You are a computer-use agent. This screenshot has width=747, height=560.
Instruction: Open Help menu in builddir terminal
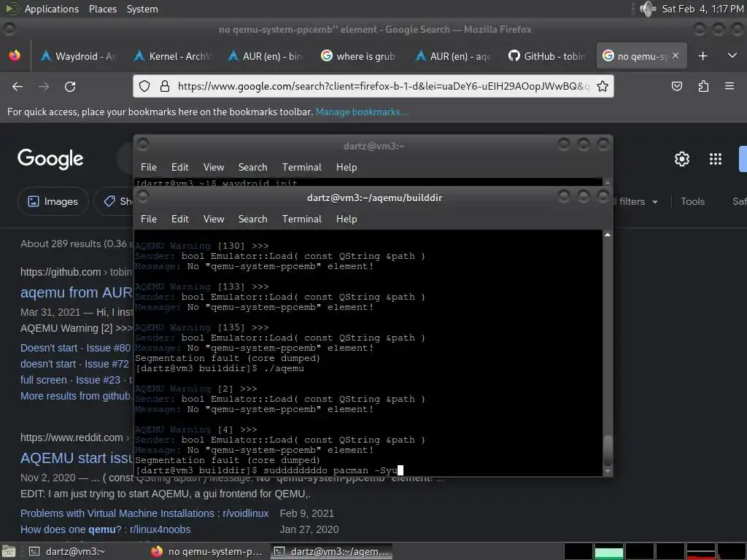click(347, 219)
